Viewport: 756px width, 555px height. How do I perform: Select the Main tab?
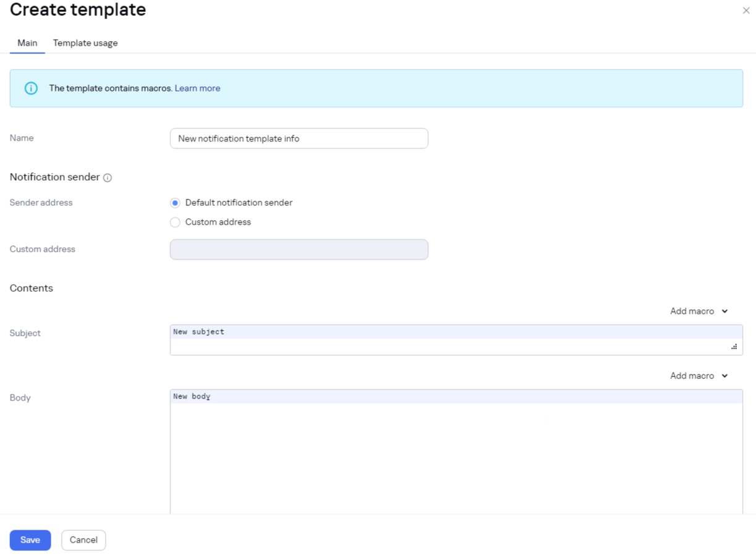27,43
